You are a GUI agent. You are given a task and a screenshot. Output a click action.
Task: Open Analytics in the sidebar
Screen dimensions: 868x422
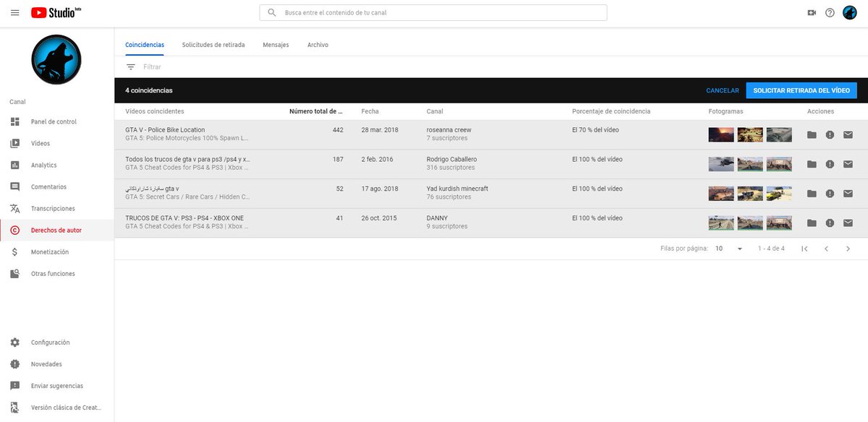(56, 165)
